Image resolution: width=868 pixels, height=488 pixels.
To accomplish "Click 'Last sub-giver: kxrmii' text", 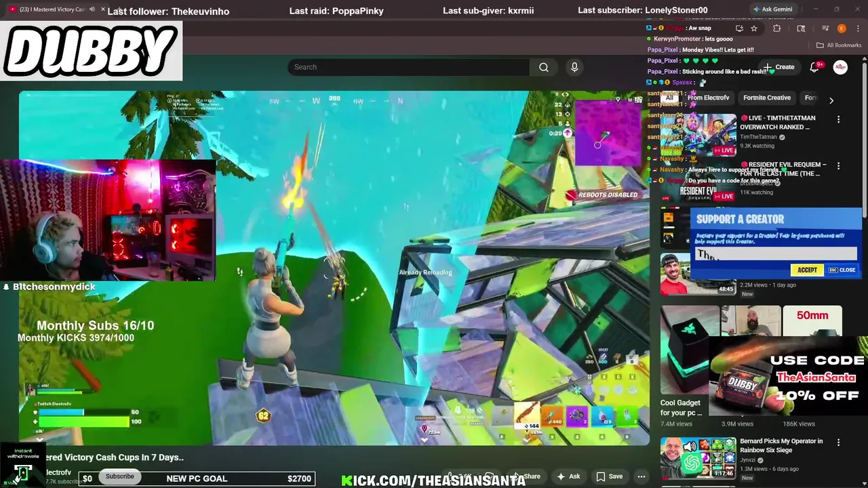I will coord(488,11).
